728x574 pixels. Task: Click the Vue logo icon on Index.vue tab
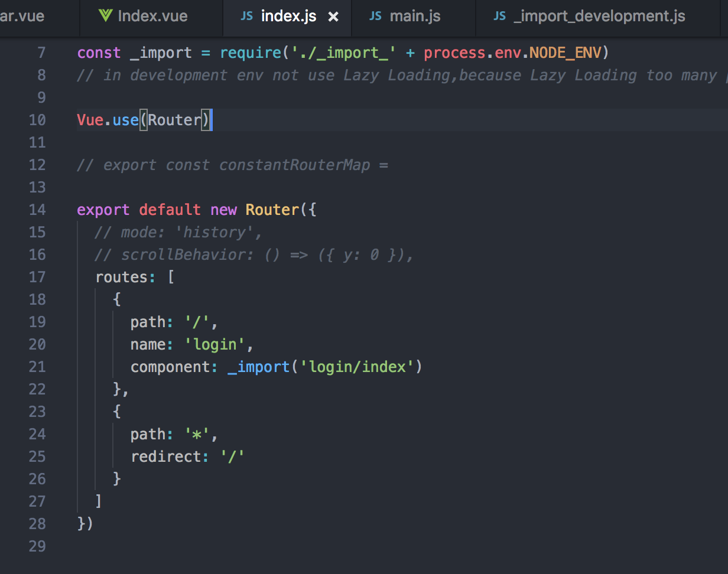(x=105, y=16)
